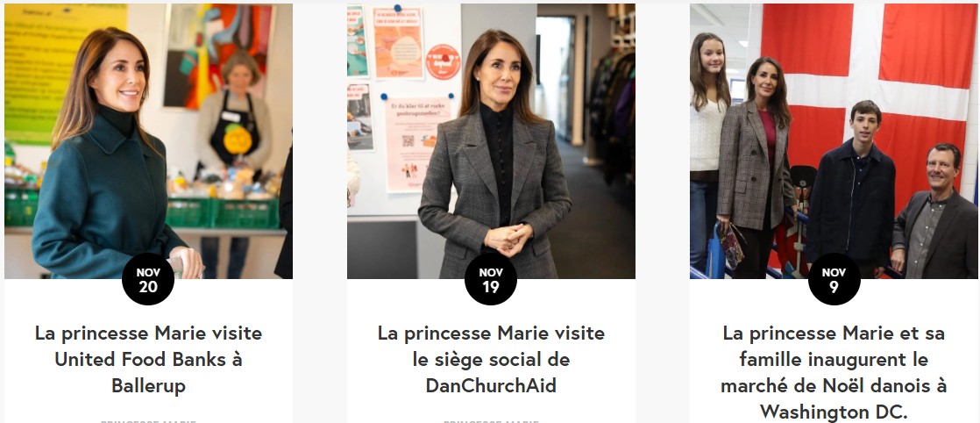Click the NOV 9 date badge
The width and height of the screenshot is (980, 423).
[834, 279]
